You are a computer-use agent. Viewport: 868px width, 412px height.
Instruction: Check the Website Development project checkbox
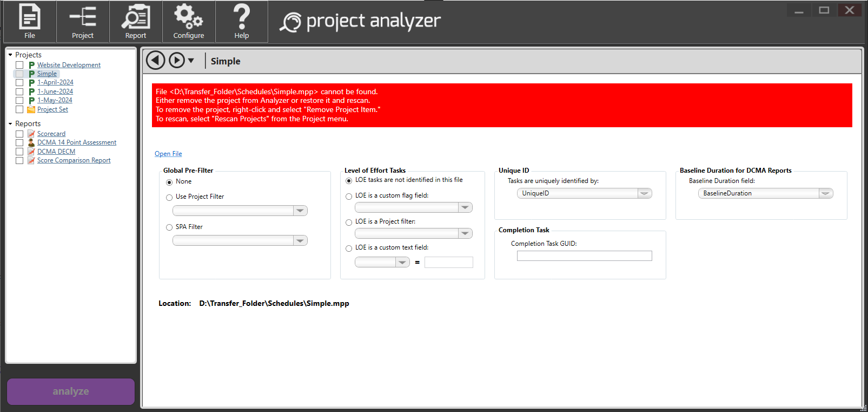19,65
